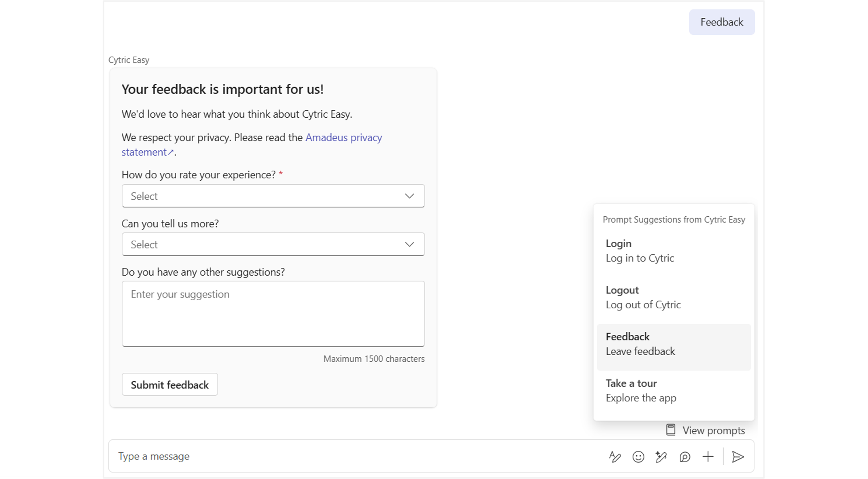Choose the Feedback prompt suggestion
The width and height of the screenshot is (868, 479).
(673, 344)
